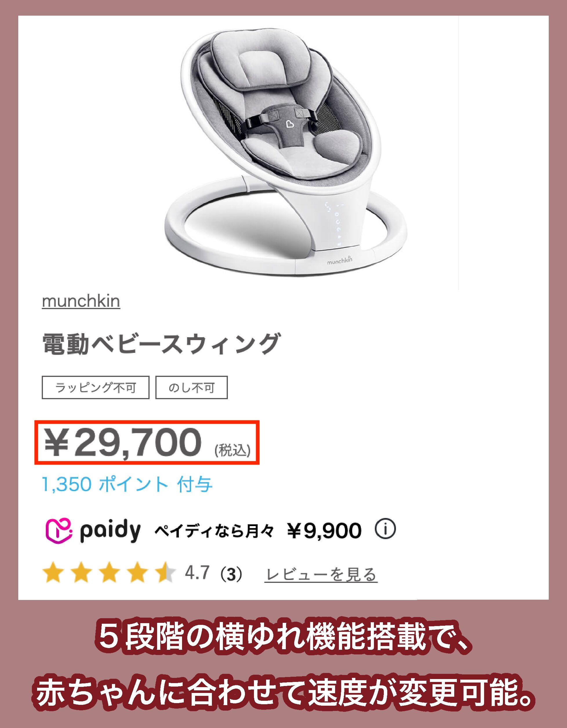Click the half-filled fifth rating star

point(166,574)
